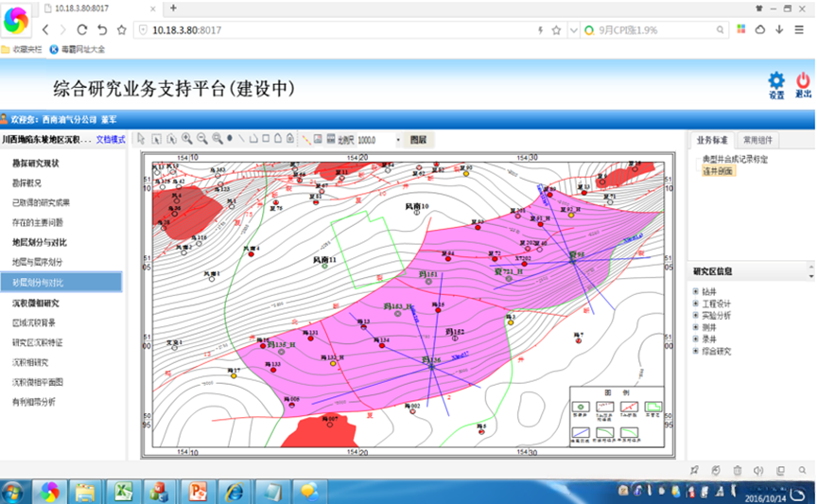Open the scale value dropdown arrow
Screen dimensions: 818x504
398,140
